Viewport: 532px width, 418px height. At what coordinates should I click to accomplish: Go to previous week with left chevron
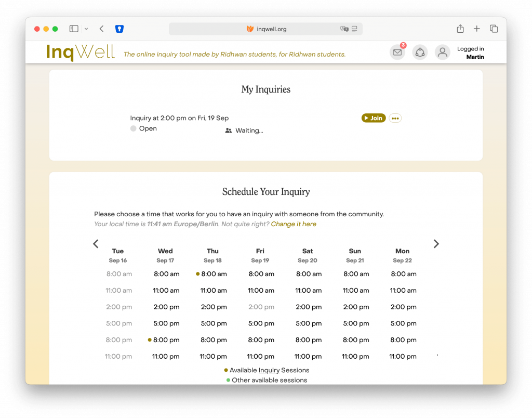(96, 244)
